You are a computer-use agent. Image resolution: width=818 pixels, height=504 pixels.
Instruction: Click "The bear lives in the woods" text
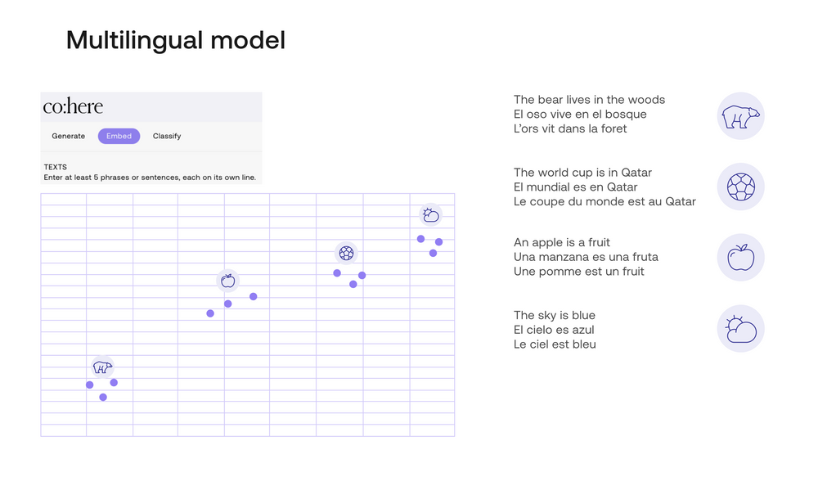589,100
